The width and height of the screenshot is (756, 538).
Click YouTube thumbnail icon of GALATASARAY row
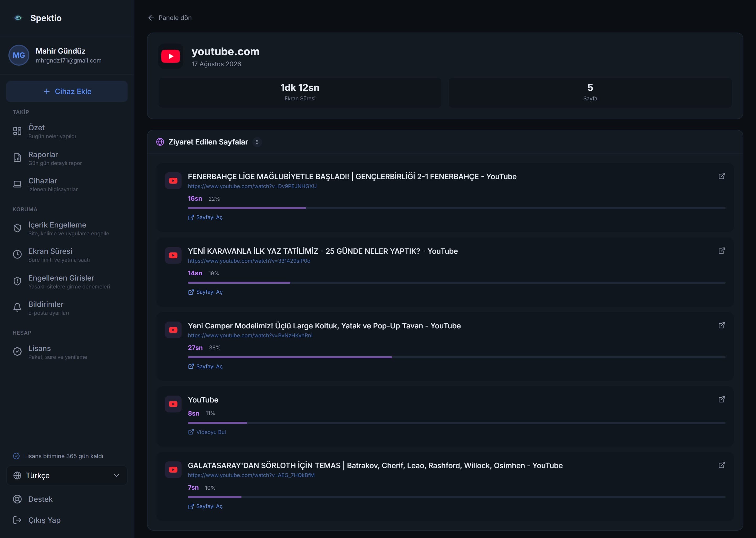pyautogui.click(x=173, y=470)
